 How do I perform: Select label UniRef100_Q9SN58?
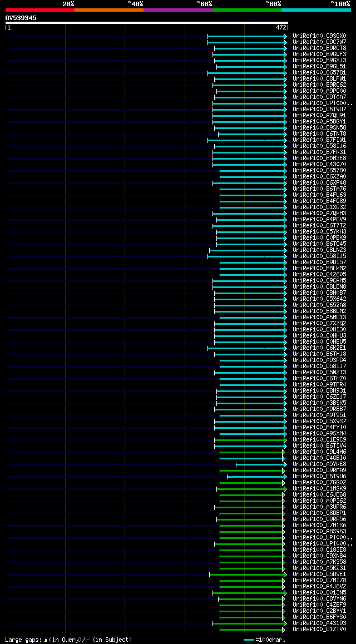(x=319, y=128)
